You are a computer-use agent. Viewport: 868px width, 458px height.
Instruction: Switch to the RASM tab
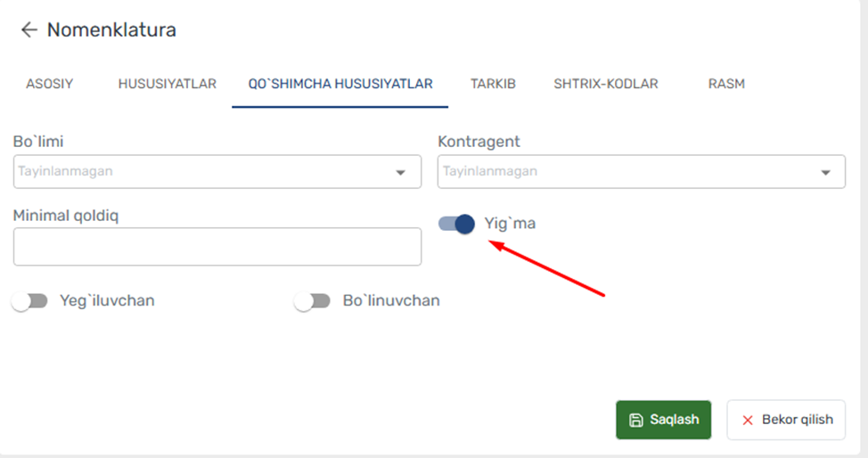[x=726, y=84]
